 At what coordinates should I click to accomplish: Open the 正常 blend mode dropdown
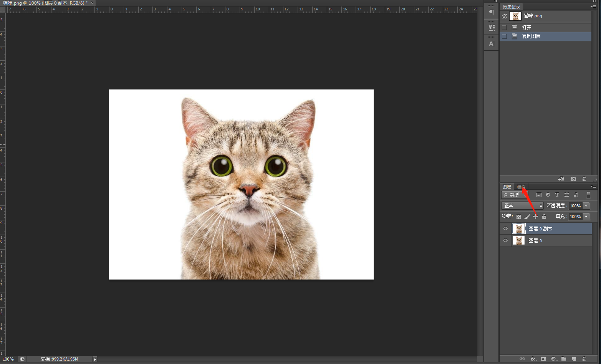pyautogui.click(x=522, y=206)
